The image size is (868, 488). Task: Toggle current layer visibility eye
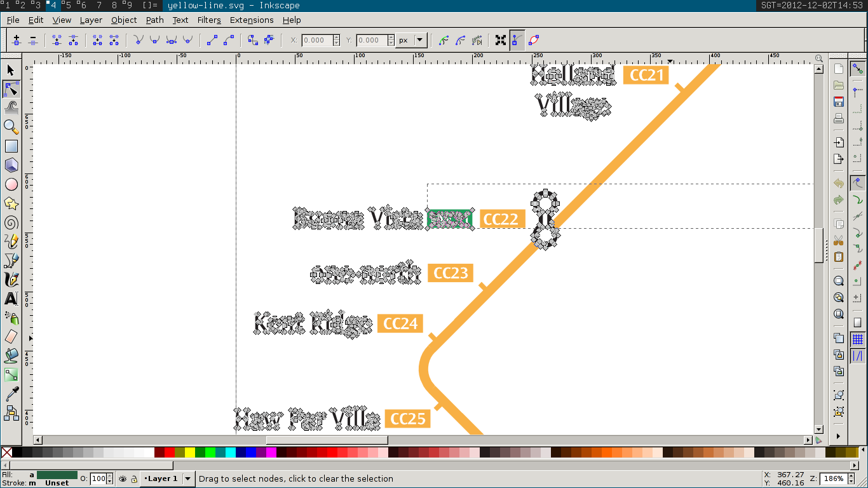point(123,478)
